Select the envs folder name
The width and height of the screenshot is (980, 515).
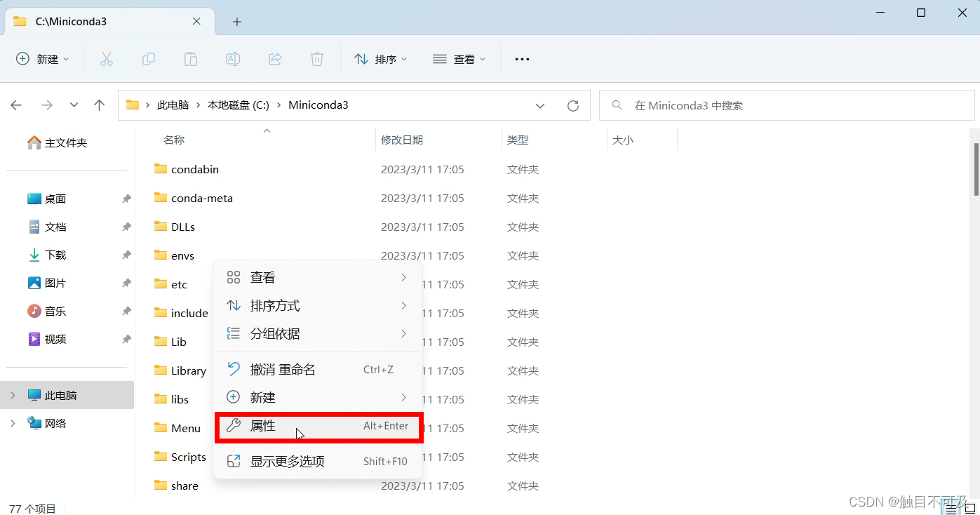(182, 255)
